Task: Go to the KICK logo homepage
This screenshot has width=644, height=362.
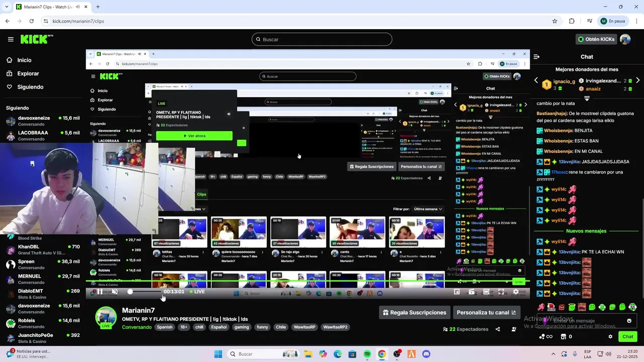Action: coord(37,39)
